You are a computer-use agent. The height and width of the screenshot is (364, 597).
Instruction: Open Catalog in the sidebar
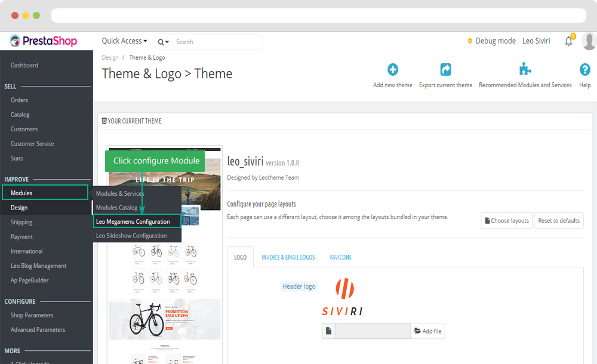[x=20, y=115]
